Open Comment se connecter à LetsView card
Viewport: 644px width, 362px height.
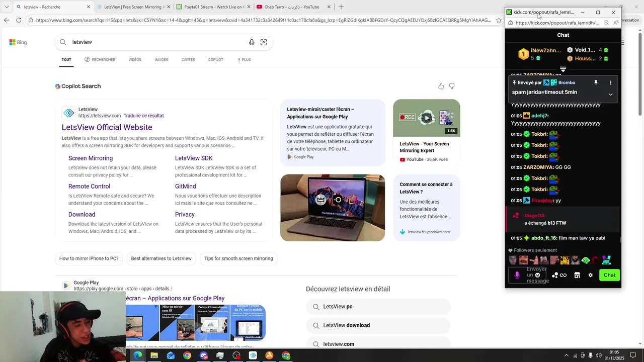427,208
